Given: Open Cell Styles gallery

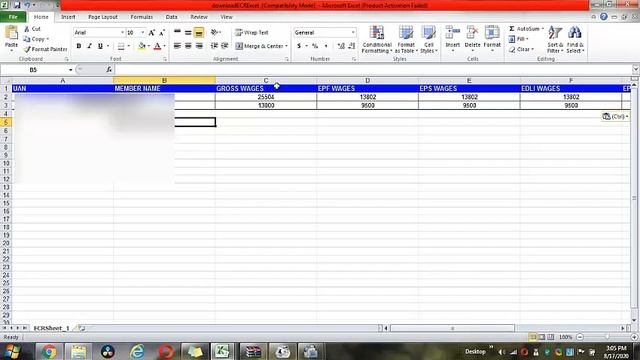Looking at the screenshot, I should pyautogui.click(x=429, y=39).
